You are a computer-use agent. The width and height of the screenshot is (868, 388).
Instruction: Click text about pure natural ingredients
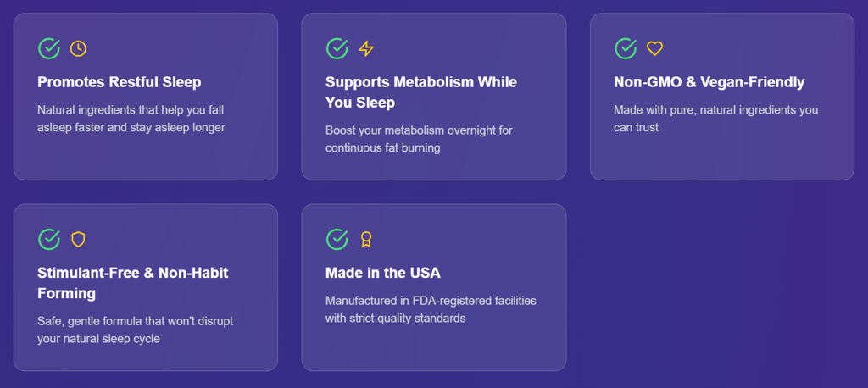[715, 119]
